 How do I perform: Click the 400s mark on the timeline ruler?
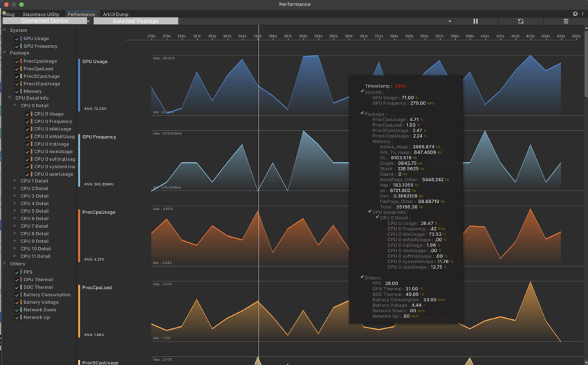(484, 36)
